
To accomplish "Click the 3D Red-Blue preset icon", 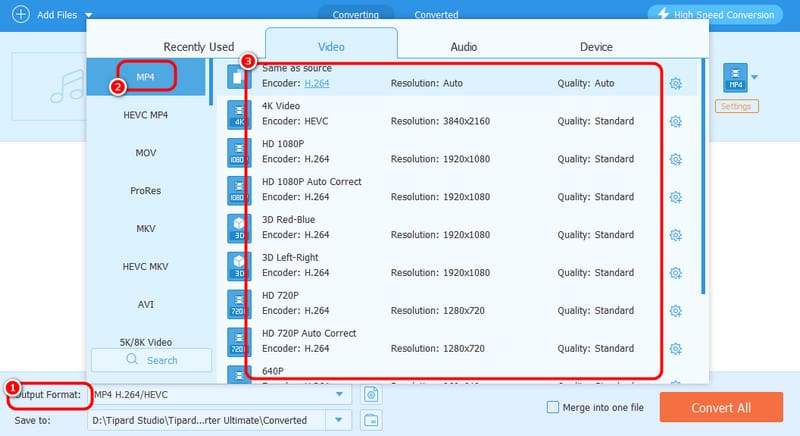I will point(239,228).
